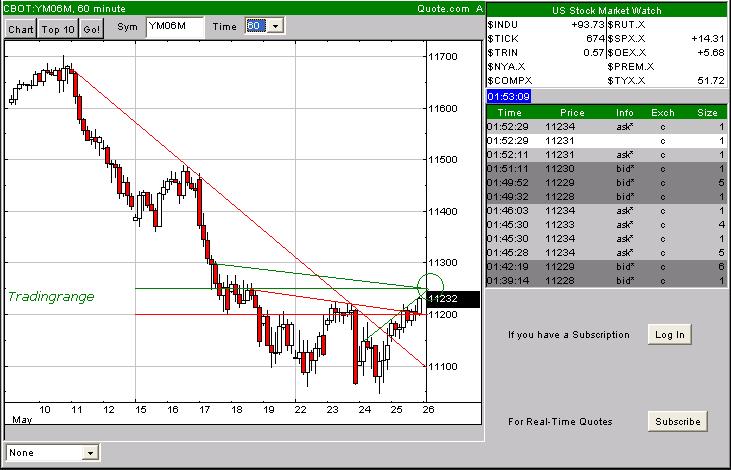The height and width of the screenshot is (470, 731).
Task: Open the Top 10 list
Action: (58, 29)
